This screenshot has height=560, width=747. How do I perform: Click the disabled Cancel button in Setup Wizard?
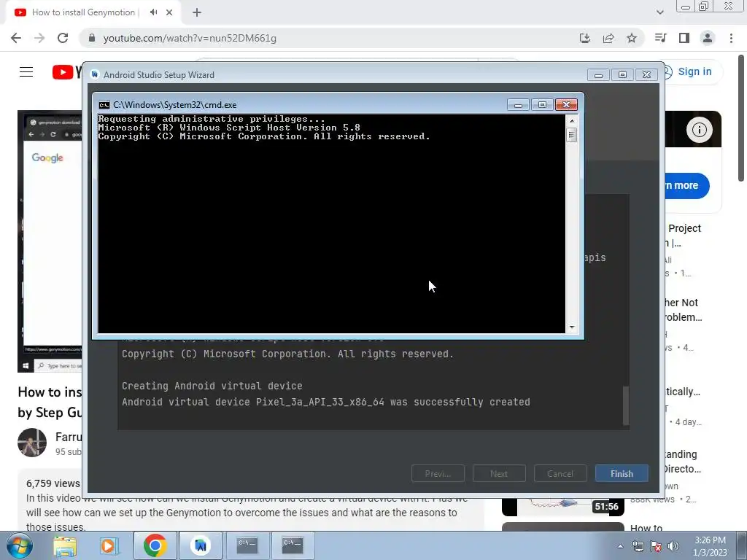click(560, 473)
